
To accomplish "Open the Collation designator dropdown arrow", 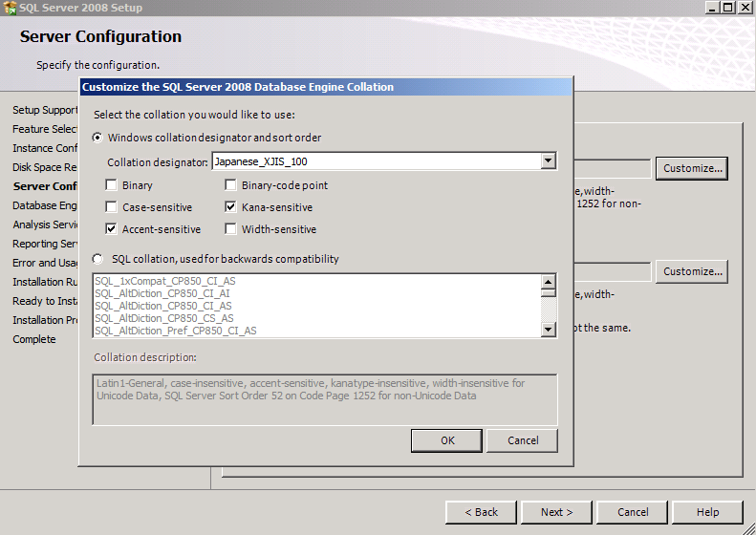I will point(548,161).
